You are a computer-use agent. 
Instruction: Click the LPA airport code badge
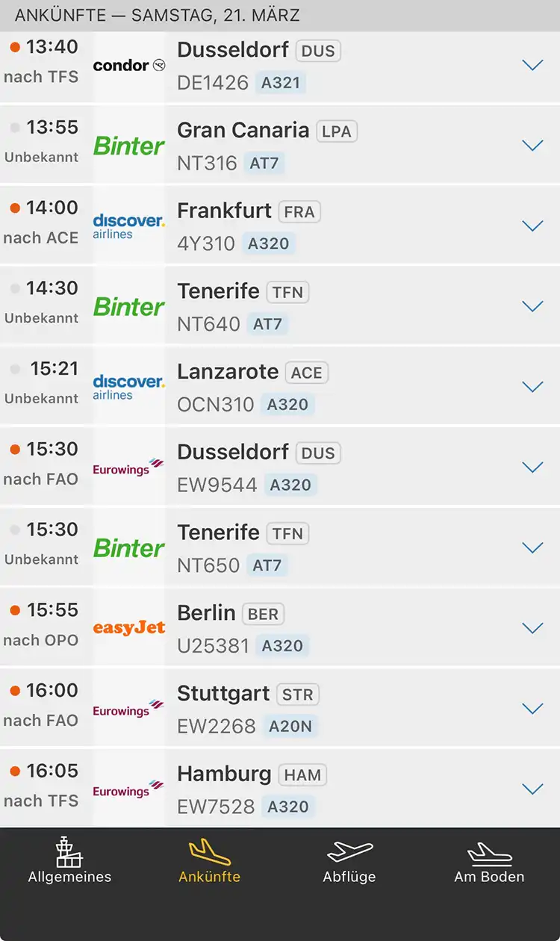click(337, 131)
